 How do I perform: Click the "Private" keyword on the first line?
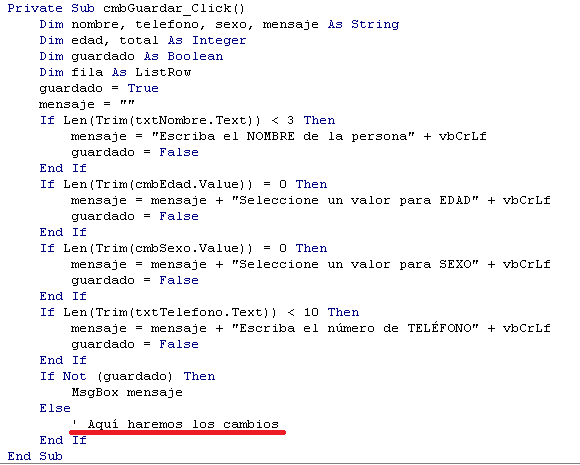point(35,9)
